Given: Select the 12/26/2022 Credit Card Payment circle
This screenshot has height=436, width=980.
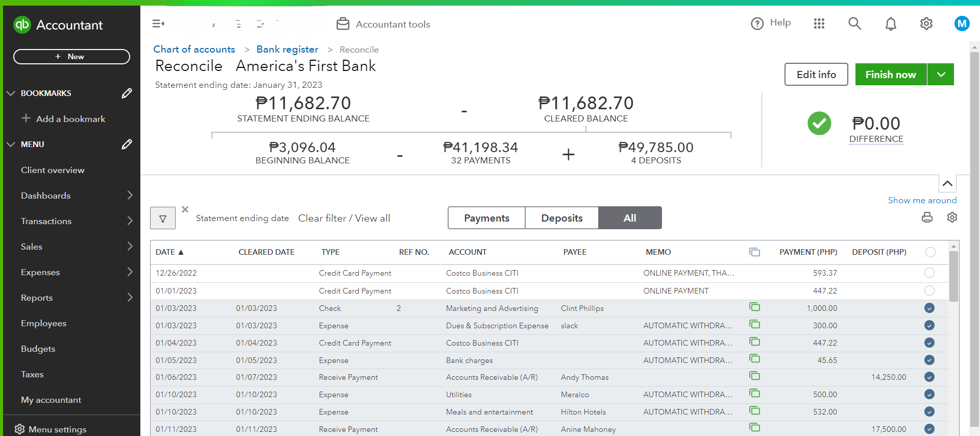Looking at the screenshot, I should 929,273.
